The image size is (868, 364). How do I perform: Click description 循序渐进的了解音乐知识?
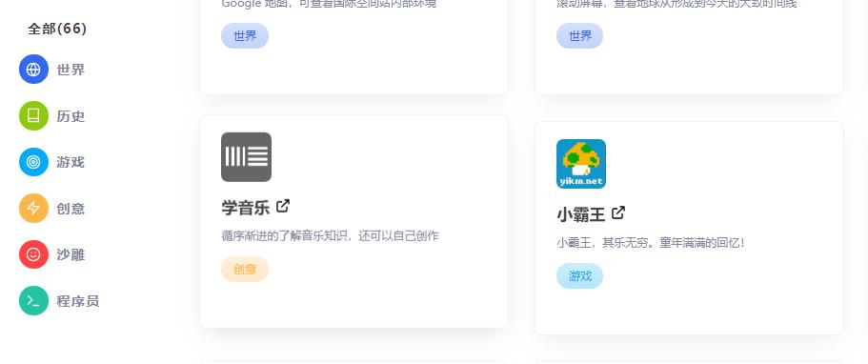pyautogui.click(x=330, y=236)
